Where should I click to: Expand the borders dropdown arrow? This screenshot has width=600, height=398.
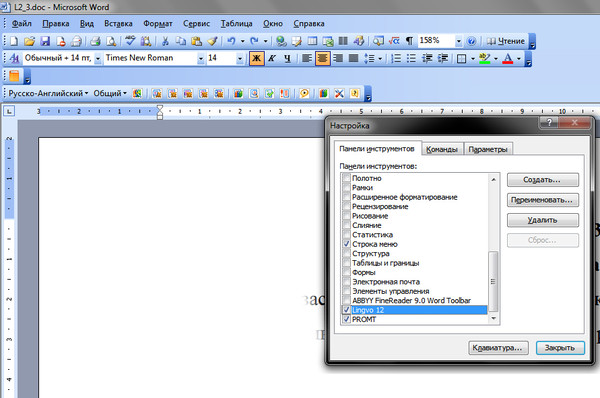[x=473, y=59]
